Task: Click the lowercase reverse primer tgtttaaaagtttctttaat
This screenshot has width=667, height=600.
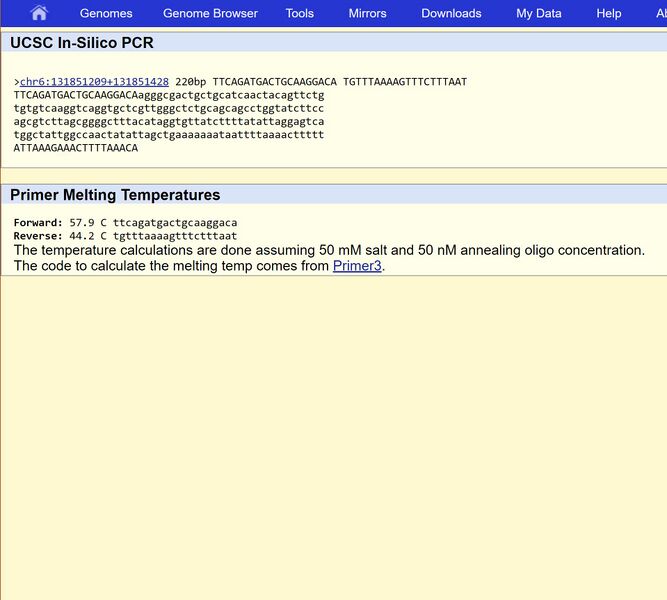Action: pyautogui.click(x=175, y=236)
